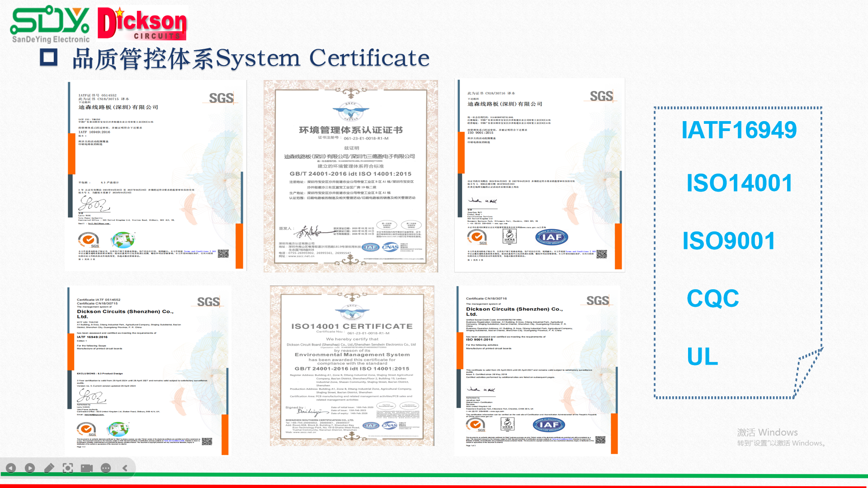Click the 'IATF16949' text

coord(739,130)
